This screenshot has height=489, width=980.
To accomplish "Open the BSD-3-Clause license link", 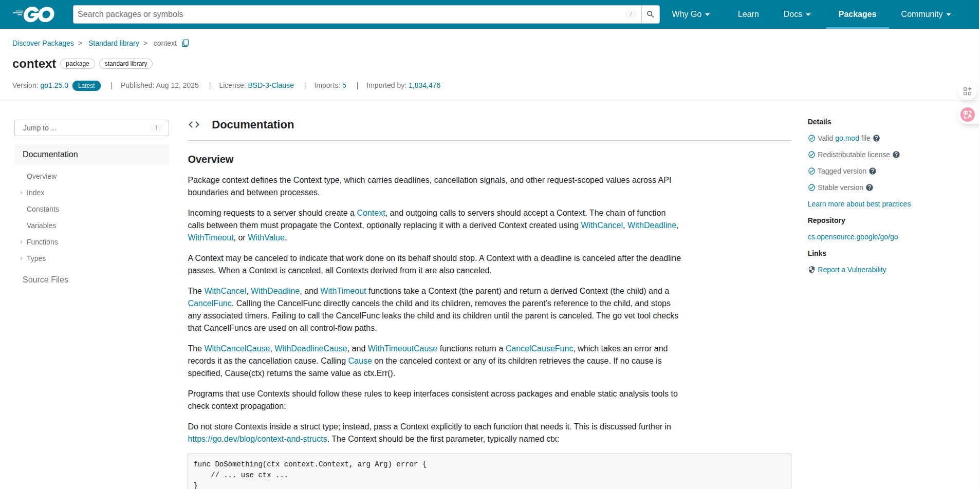I will pyautogui.click(x=270, y=85).
